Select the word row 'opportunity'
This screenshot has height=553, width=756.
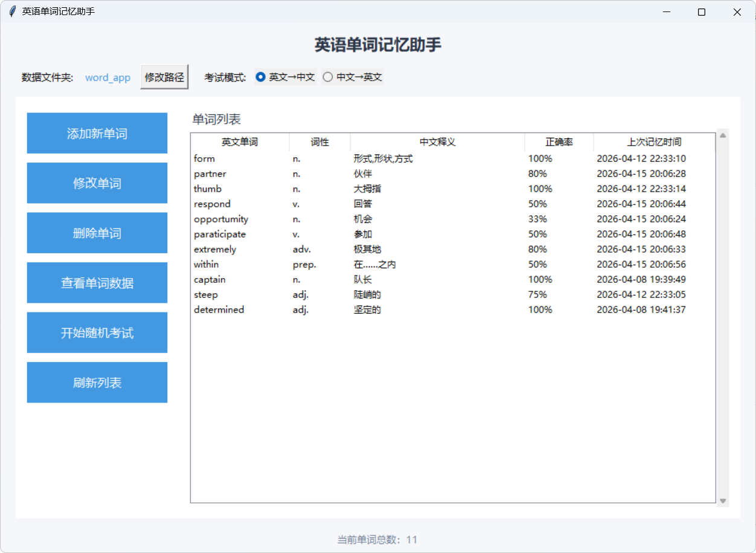pos(453,219)
